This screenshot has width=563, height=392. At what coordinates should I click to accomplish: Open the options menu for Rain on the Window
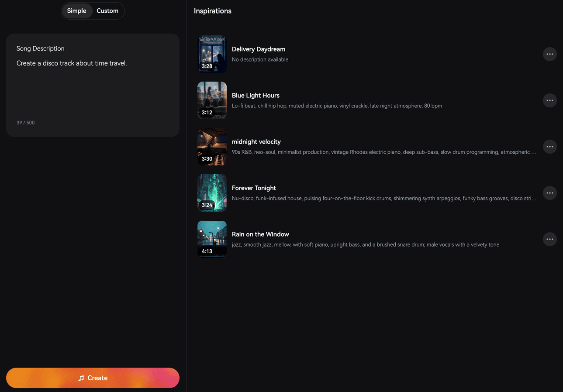click(x=549, y=239)
